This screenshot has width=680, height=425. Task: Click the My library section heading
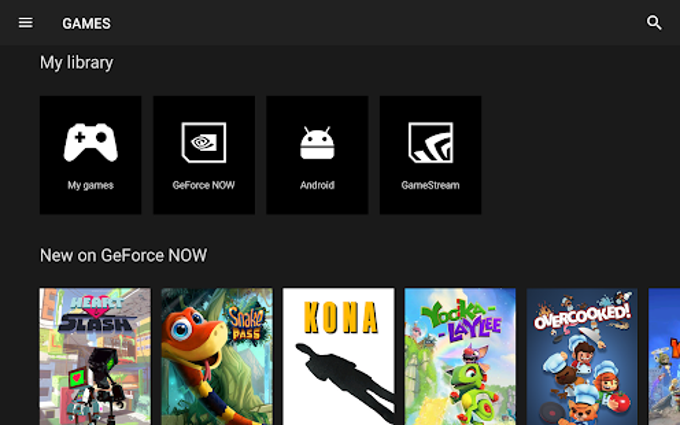(76, 62)
